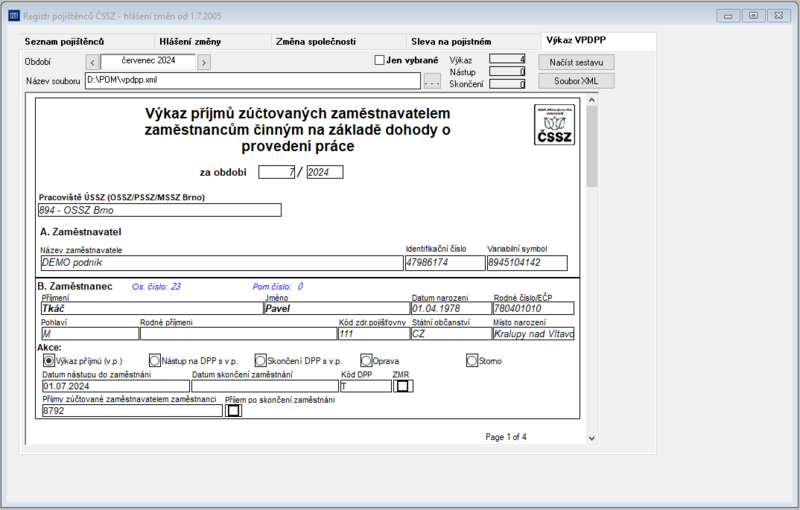The width and height of the screenshot is (800, 510).
Task: Open the Změna společnosti tab
Action: (316, 42)
